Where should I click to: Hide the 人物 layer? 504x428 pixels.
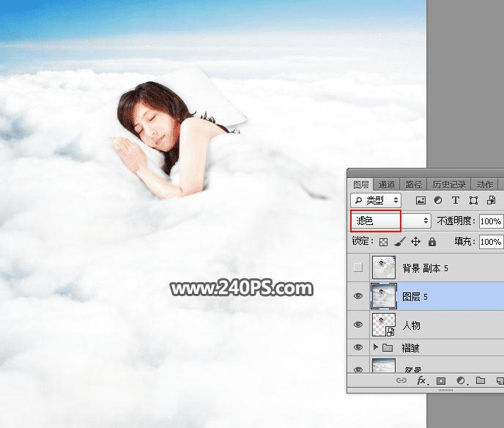point(358,325)
